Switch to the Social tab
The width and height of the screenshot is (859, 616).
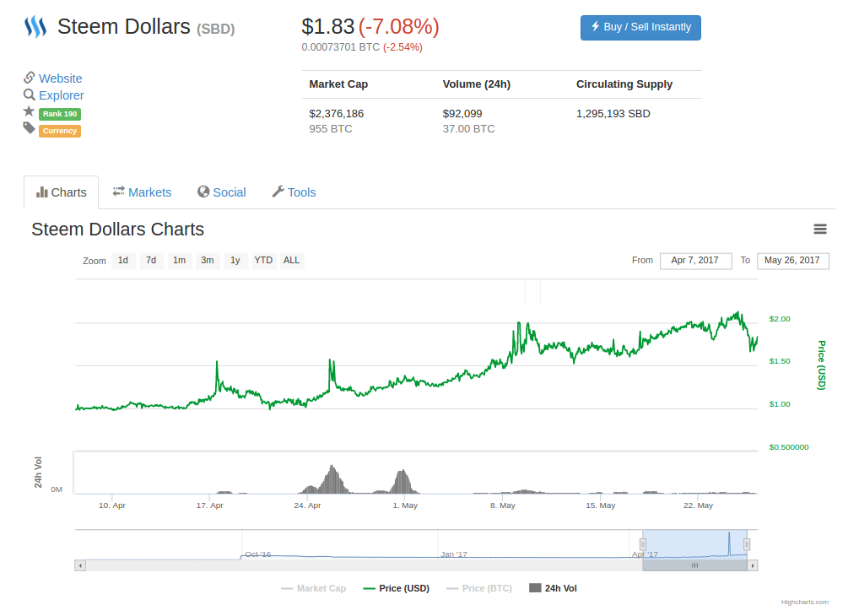[x=221, y=192]
